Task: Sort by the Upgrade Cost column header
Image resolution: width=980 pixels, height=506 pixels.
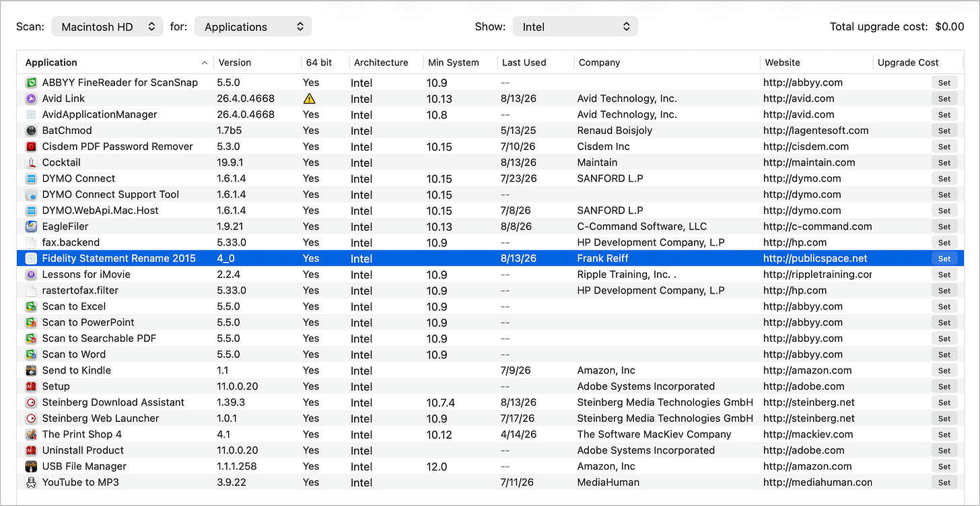Action: point(918,63)
